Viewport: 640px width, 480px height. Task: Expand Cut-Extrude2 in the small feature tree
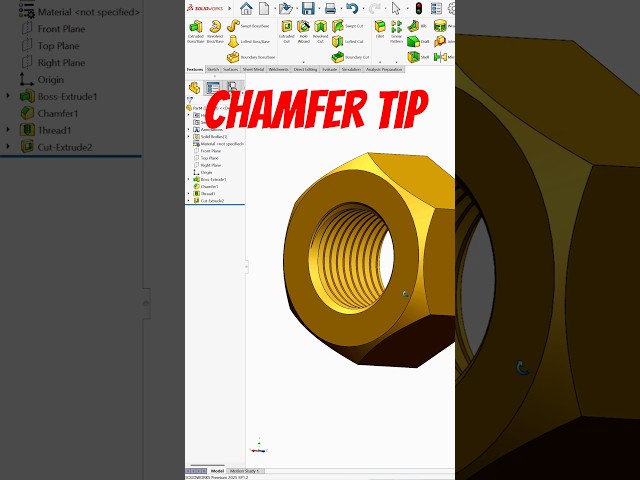click(x=189, y=201)
